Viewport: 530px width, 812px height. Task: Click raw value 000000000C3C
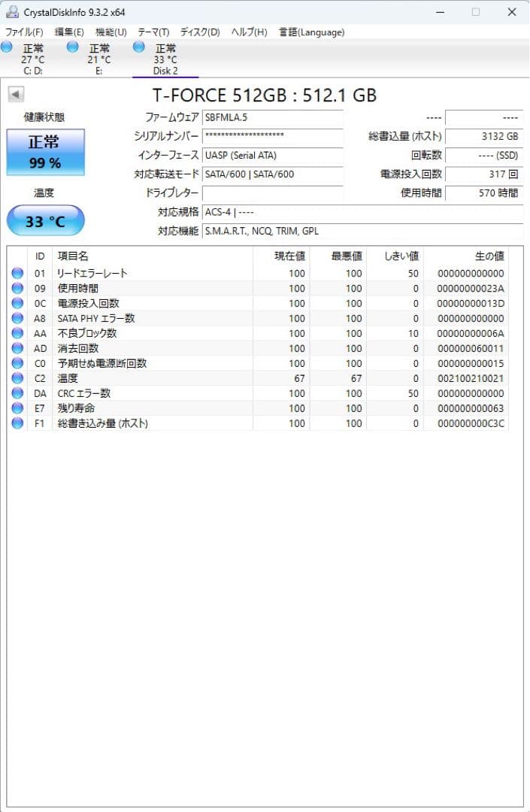click(x=471, y=423)
